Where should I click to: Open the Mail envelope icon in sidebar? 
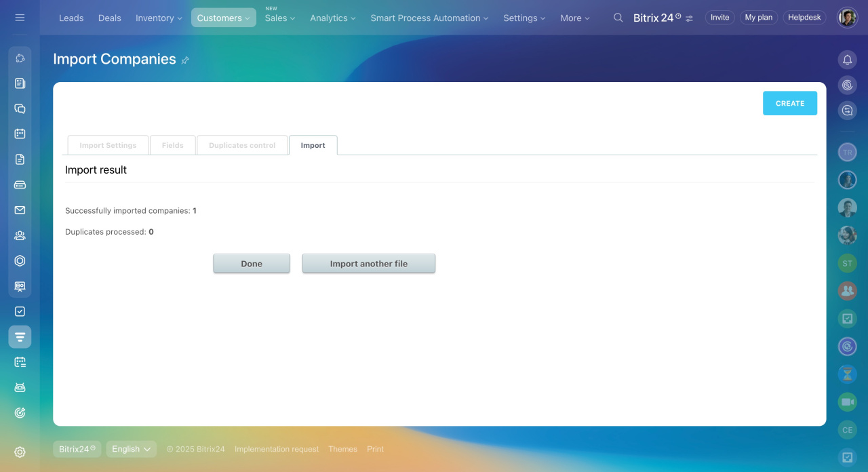[x=20, y=210]
